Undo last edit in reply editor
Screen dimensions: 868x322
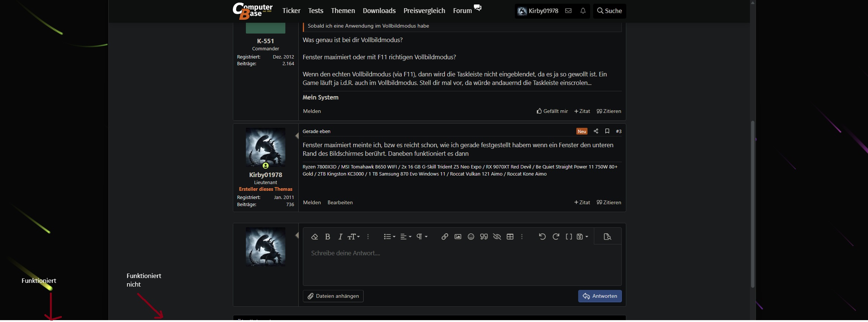542,237
